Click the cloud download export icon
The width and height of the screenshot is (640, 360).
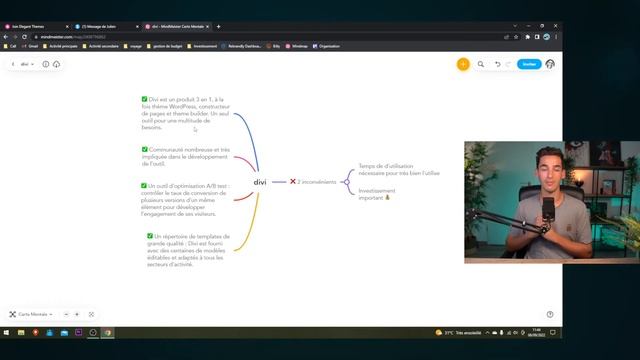(x=56, y=64)
